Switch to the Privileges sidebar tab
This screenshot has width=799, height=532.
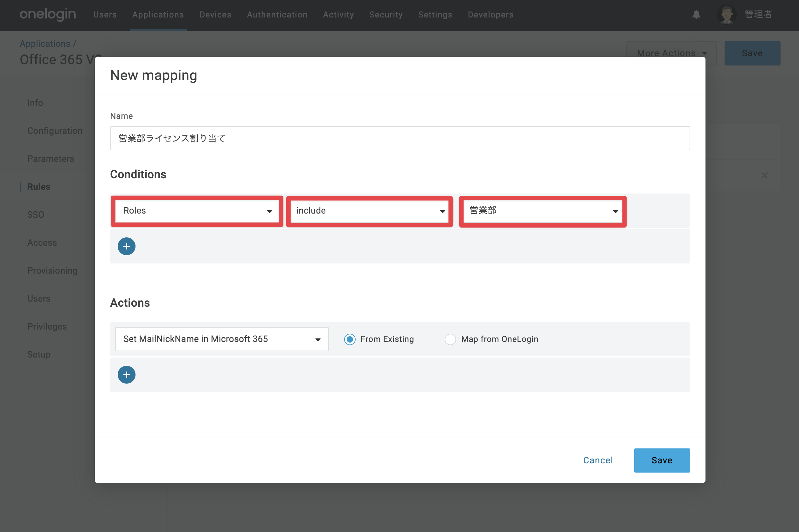tap(47, 326)
